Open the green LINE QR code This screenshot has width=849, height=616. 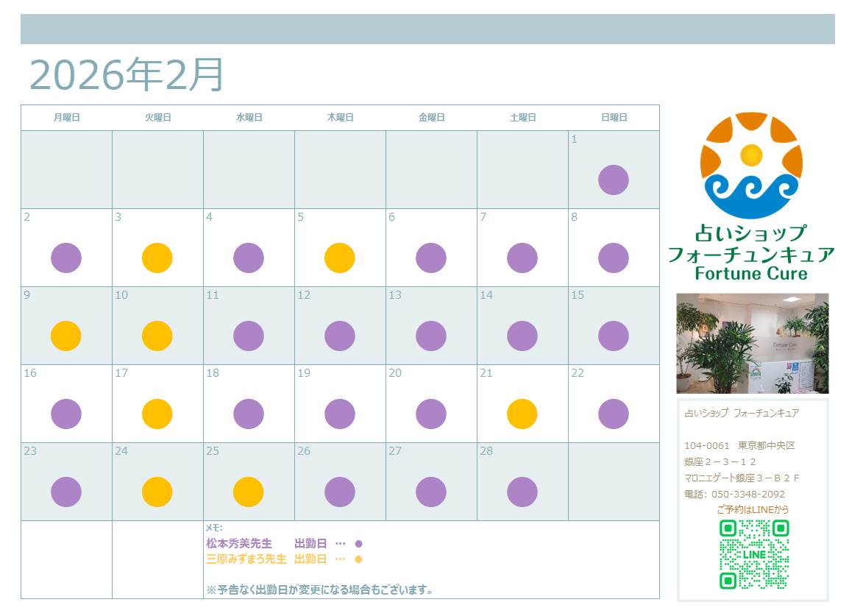pyautogui.click(x=754, y=554)
